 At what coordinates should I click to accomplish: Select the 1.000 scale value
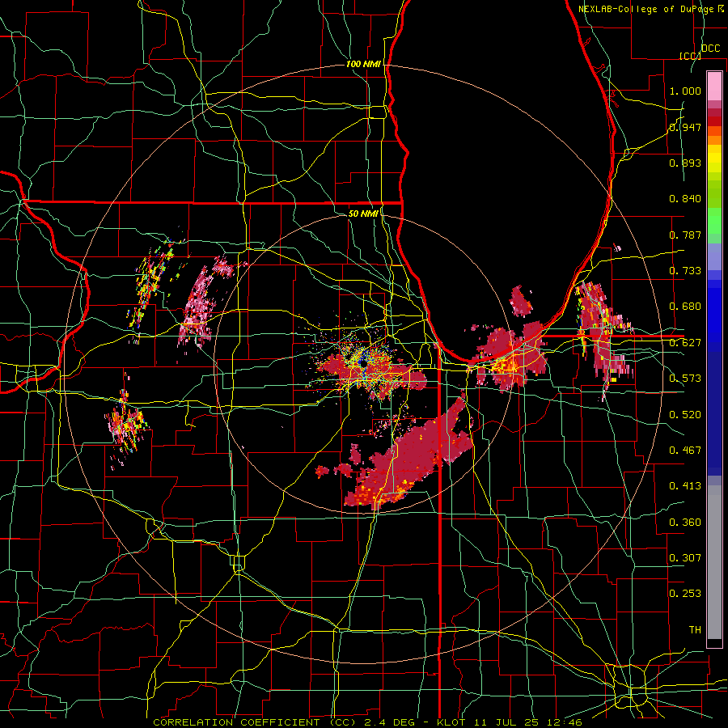click(685, 91)
